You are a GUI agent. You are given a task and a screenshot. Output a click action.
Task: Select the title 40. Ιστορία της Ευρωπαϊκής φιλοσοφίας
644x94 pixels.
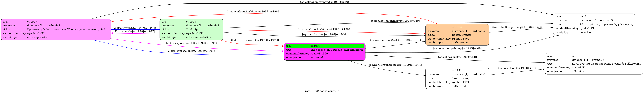[606, 24]
